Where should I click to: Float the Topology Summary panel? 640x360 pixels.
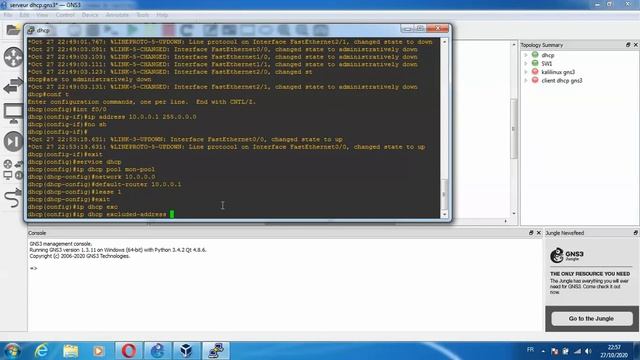coord(628,45)
